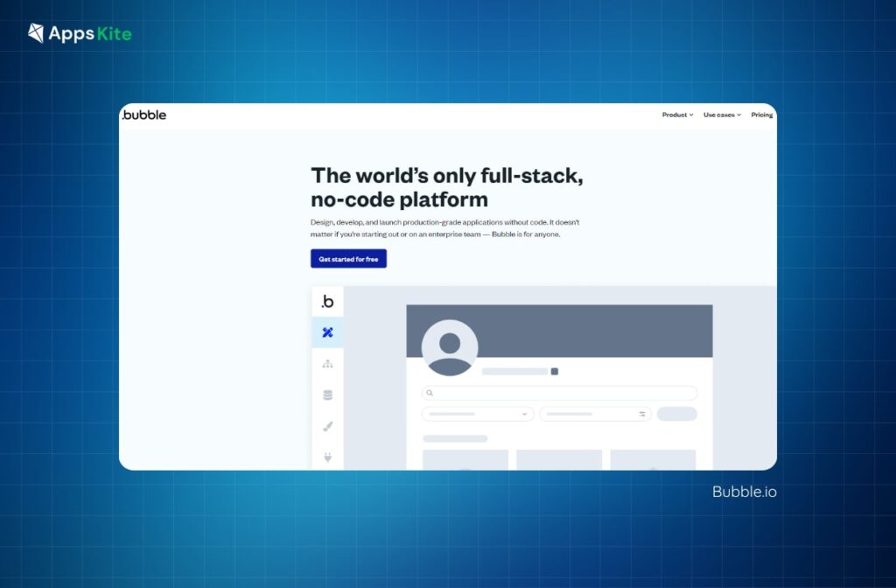
Task: Go to the Pricing page
Action: (x=762, y=115)
